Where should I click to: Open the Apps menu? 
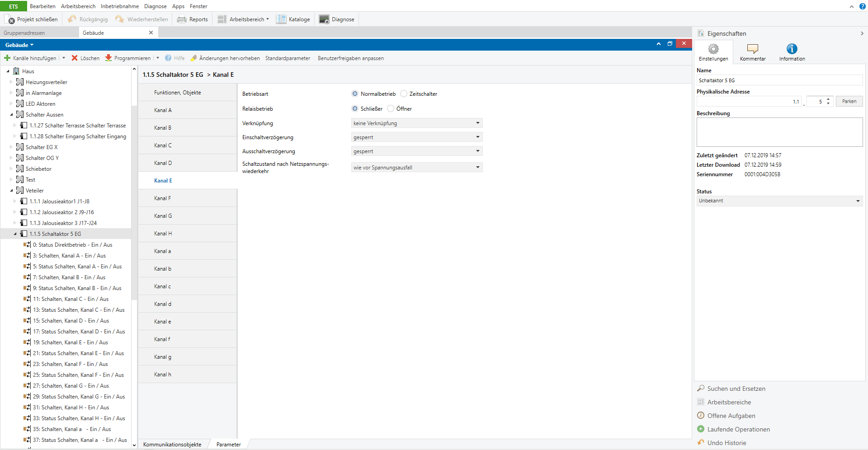[178, 6]
